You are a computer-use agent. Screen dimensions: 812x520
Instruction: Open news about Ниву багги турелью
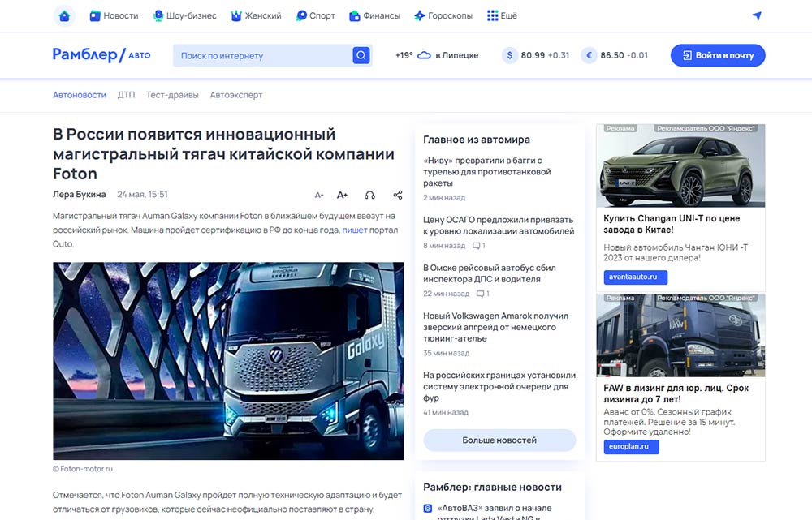(x=486, y=172)
